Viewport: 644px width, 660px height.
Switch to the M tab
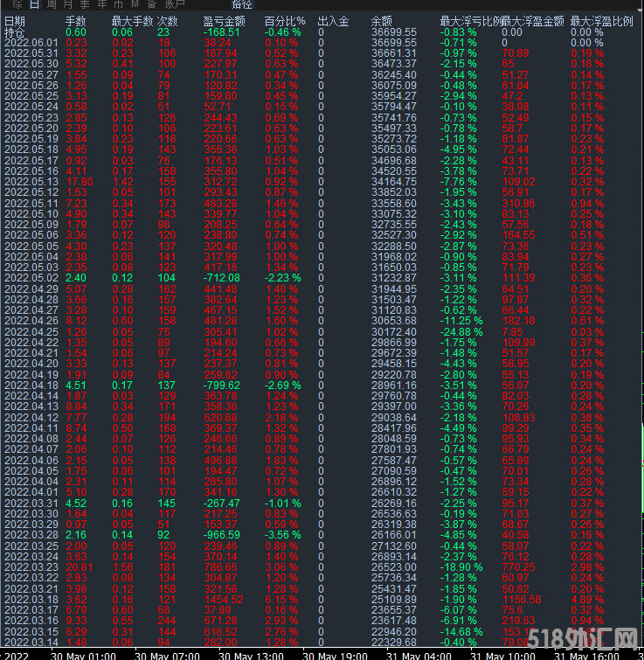[x=135, y=5]
